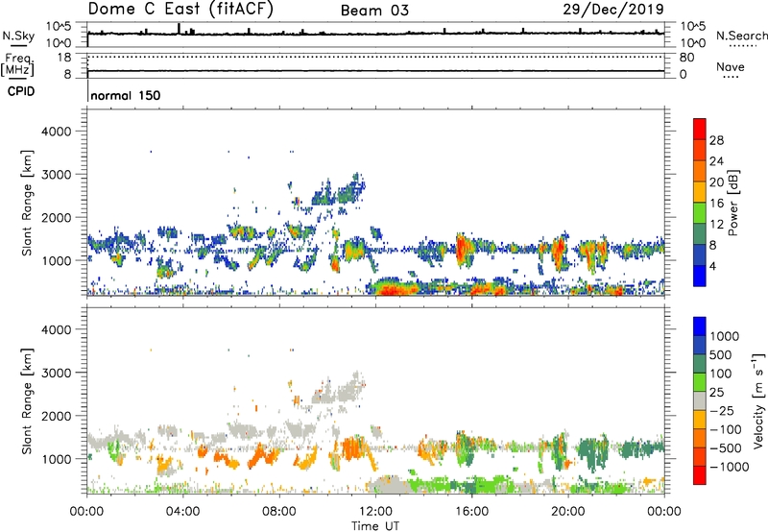Select the "-100" velocity colorbar value

(726, 429)
